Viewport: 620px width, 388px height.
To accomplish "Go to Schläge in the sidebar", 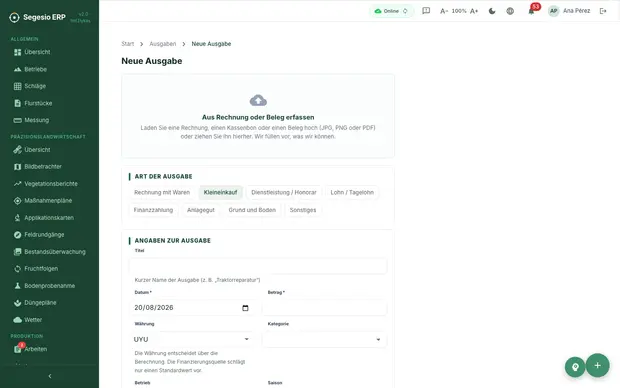I will [30, 86].
